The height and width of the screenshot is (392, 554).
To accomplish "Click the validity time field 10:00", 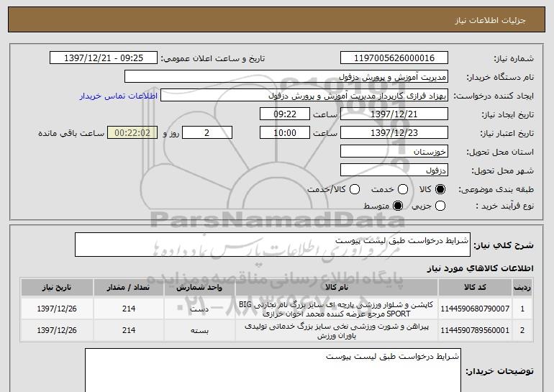I will [x=285, y=133].
